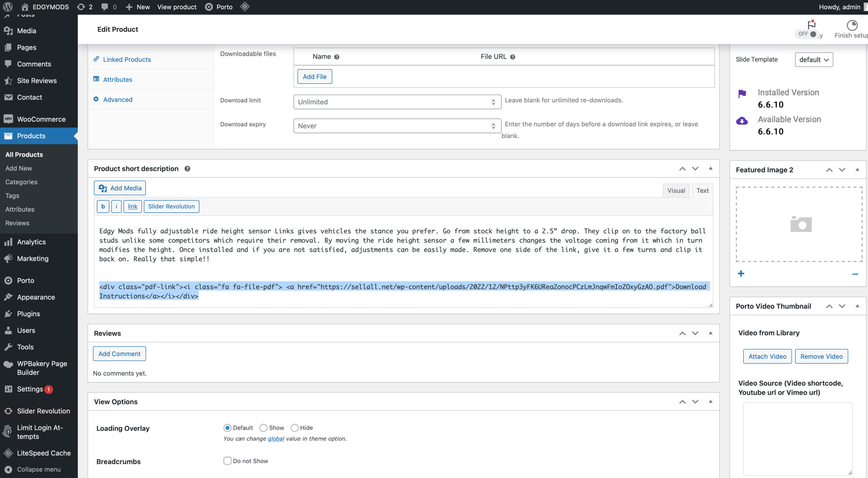868x478 pixels.
Task: Click into the Video Source textarea
Action: 798,439
